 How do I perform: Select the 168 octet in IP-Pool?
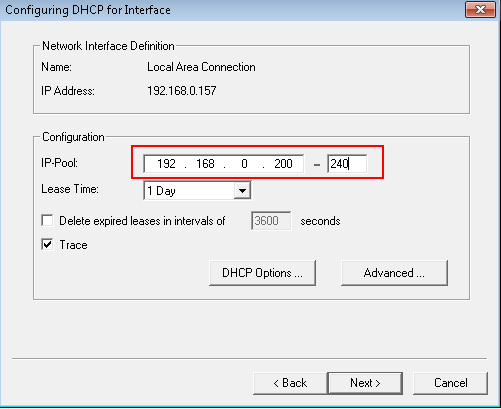pyautogui.click(x=205, y=164)
